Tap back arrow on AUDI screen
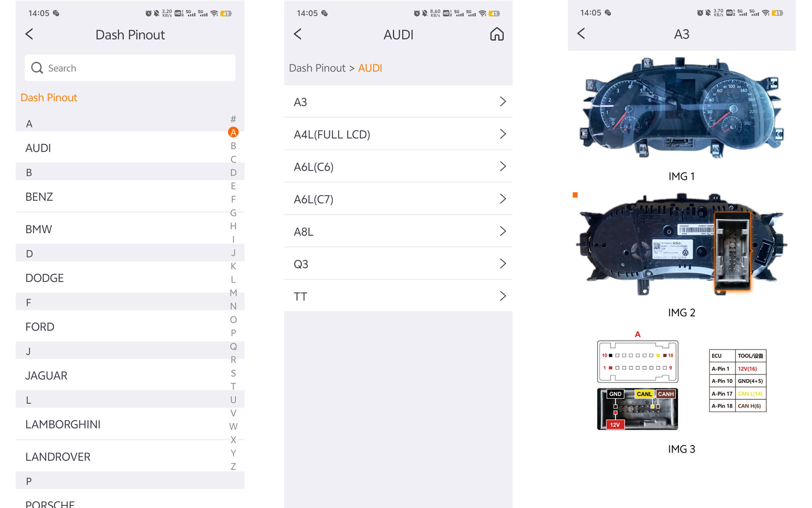Image resolution: width=812 pixels, height=508 pixels. point(298,35)
